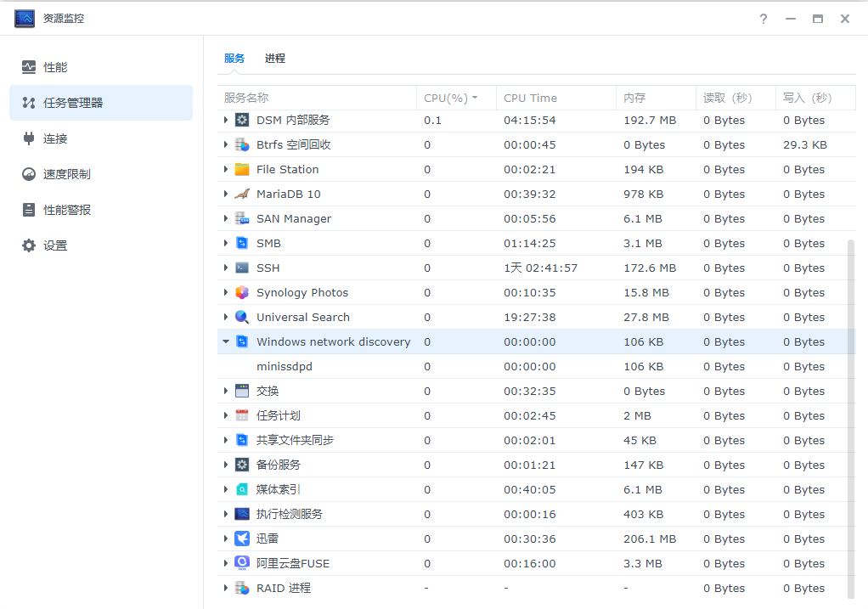Switch to the 进程 tab

(x=275, y=58)
